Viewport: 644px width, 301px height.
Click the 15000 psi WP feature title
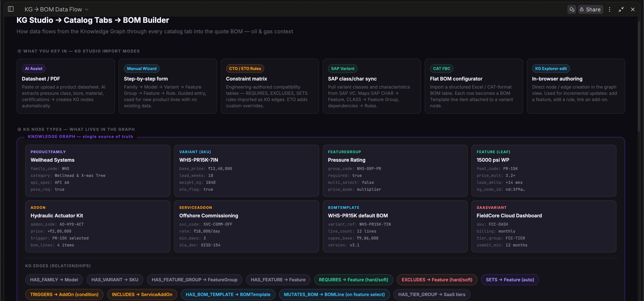pos(493,160)
